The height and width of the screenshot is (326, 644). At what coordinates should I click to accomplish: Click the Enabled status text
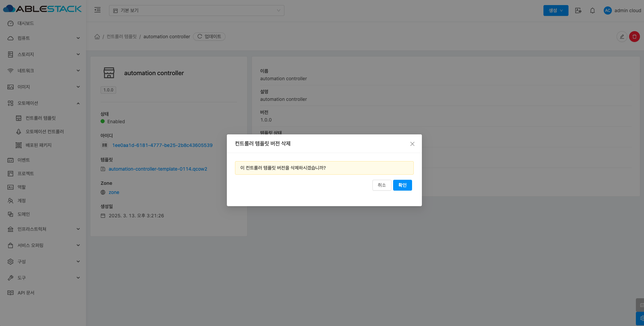pos(116,122)
